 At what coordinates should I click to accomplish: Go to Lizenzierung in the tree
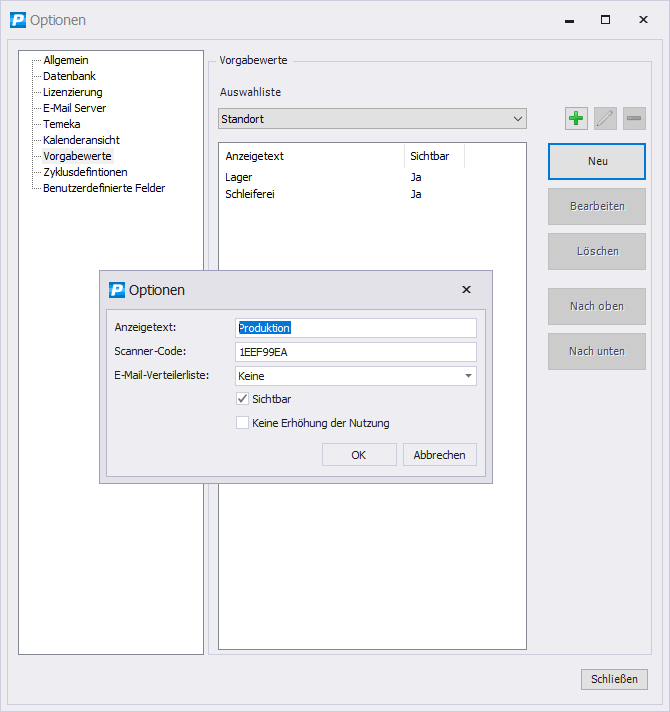pos(72,92)
